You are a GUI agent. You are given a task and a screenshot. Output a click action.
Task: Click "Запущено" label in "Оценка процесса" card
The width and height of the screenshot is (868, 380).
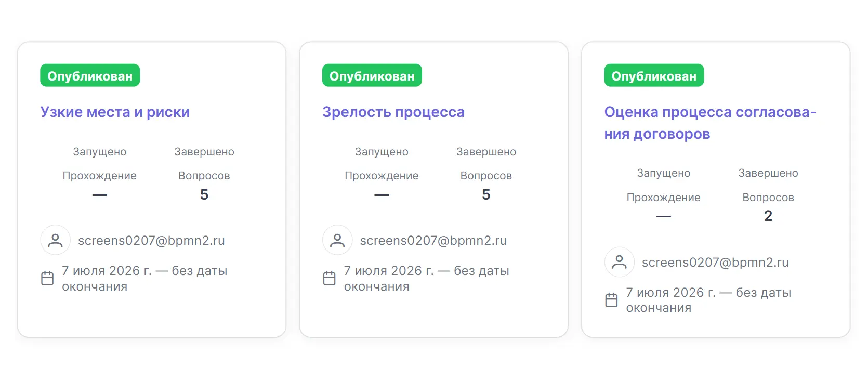pyautogui.click(x=664, y=173)
